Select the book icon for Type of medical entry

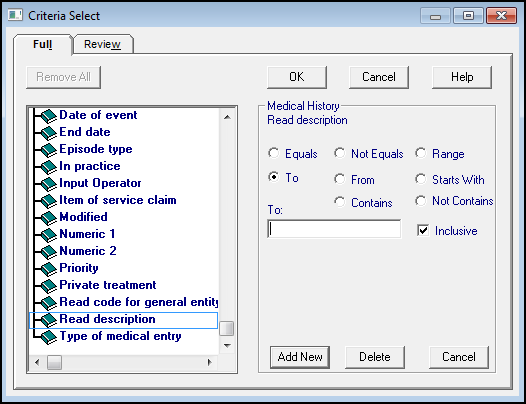coord(49,337)
